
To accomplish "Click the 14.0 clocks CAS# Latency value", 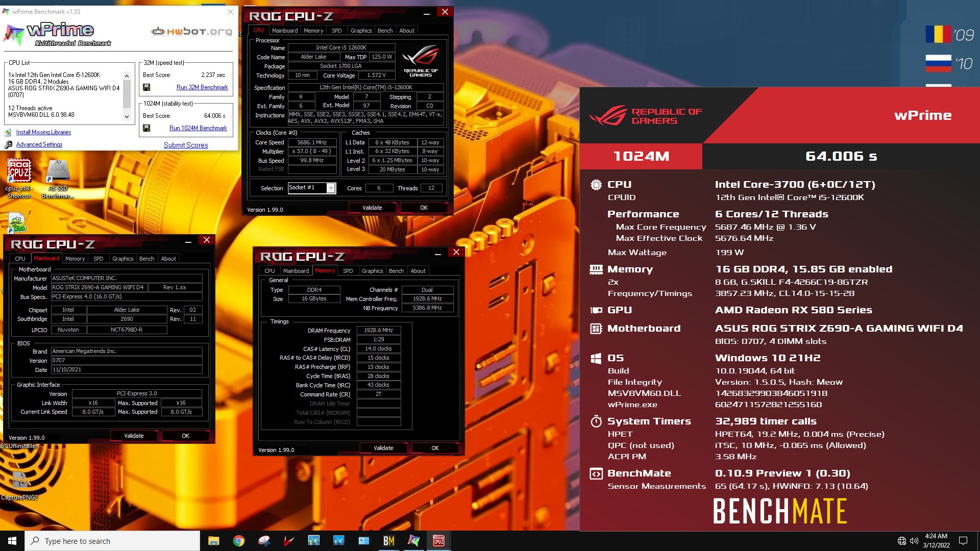I will [x=378, y=349].
